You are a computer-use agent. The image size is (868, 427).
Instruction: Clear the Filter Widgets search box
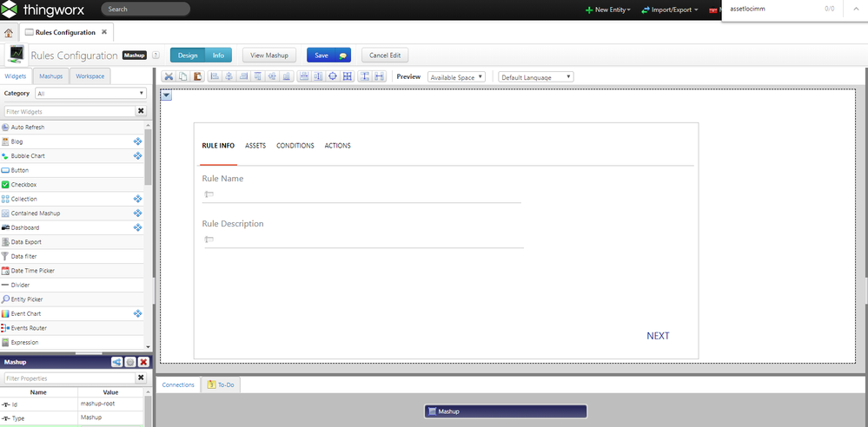coord(141,111)
